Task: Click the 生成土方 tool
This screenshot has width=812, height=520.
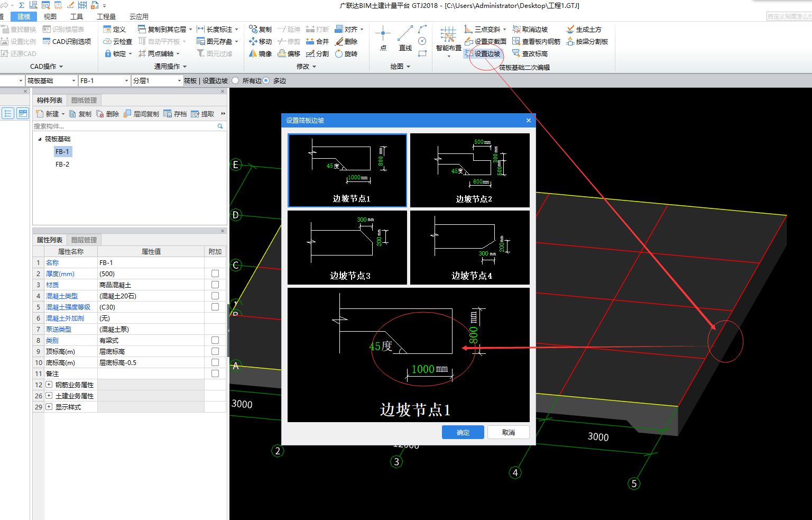Action: coord(584,30)
